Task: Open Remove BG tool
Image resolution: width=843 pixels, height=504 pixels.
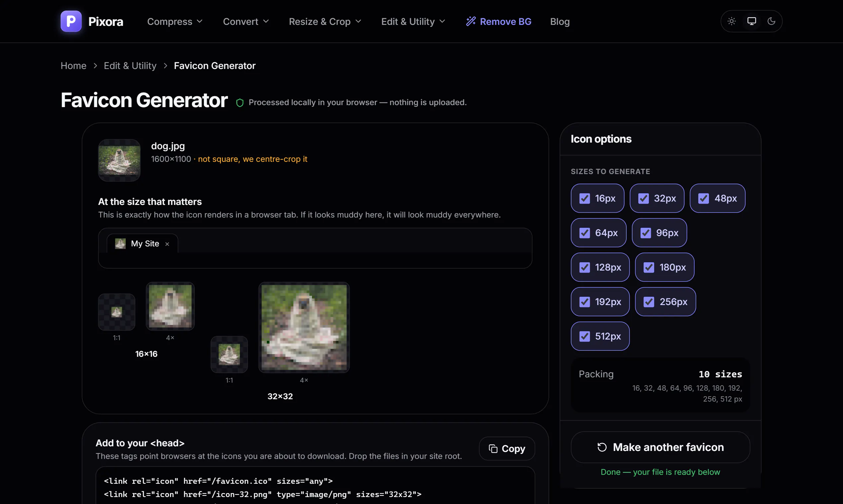Action: [x=498, y=22]
